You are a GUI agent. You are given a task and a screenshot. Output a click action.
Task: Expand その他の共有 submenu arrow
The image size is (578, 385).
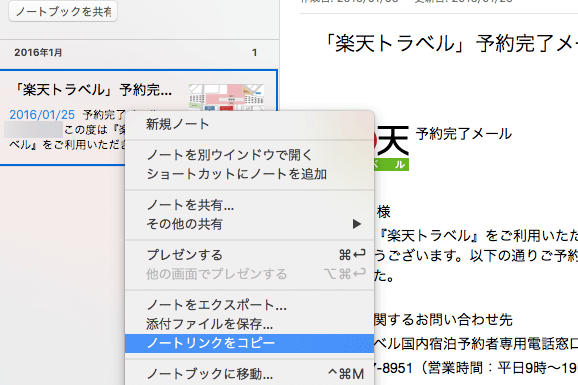[x=356, y=224]
